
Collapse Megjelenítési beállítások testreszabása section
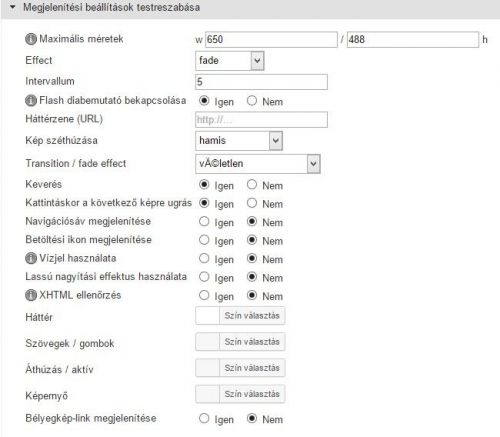13,7
